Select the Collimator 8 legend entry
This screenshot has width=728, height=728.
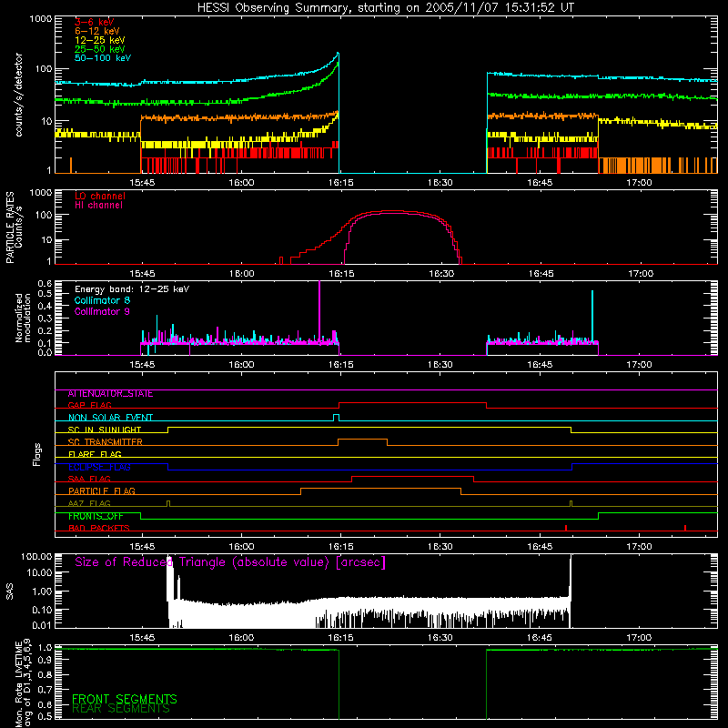[x=102, y=300]
